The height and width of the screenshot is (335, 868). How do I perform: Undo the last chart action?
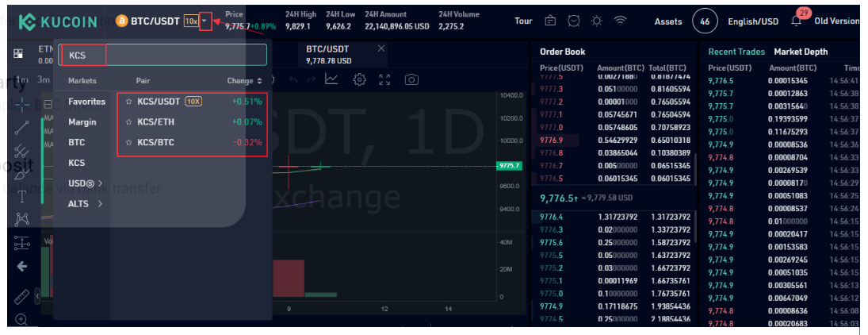pos(293,80)
